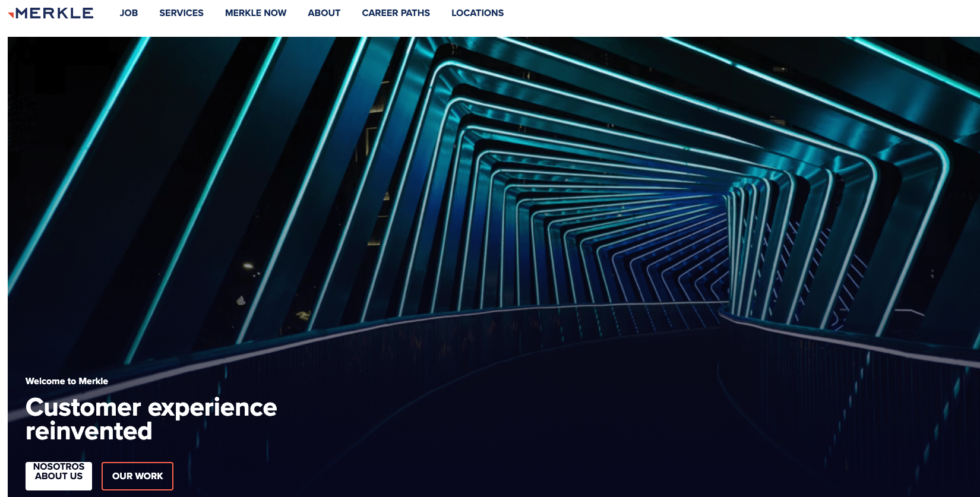Open the ABOUT menu item
The width and height of the screenshot is (980, 497).
click(324, 13)
